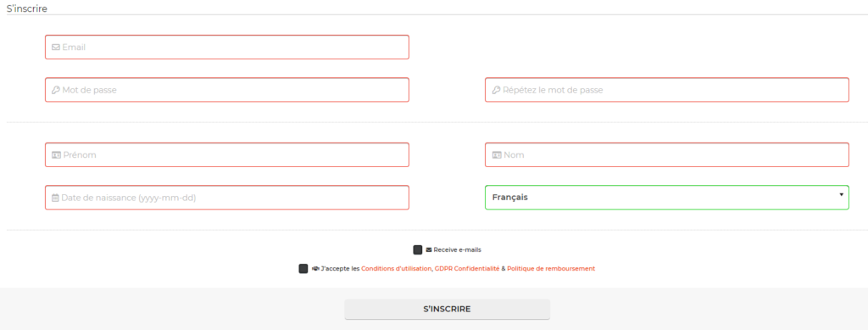Click the mail icon next to Receive e-mails
The height and width of the screenshot is (330, 868).
[428, 249]
